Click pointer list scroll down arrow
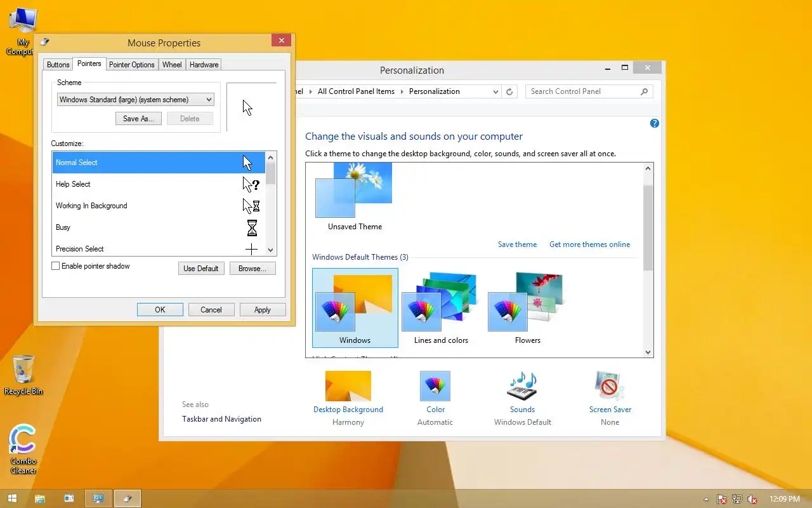 click(271, 250)
